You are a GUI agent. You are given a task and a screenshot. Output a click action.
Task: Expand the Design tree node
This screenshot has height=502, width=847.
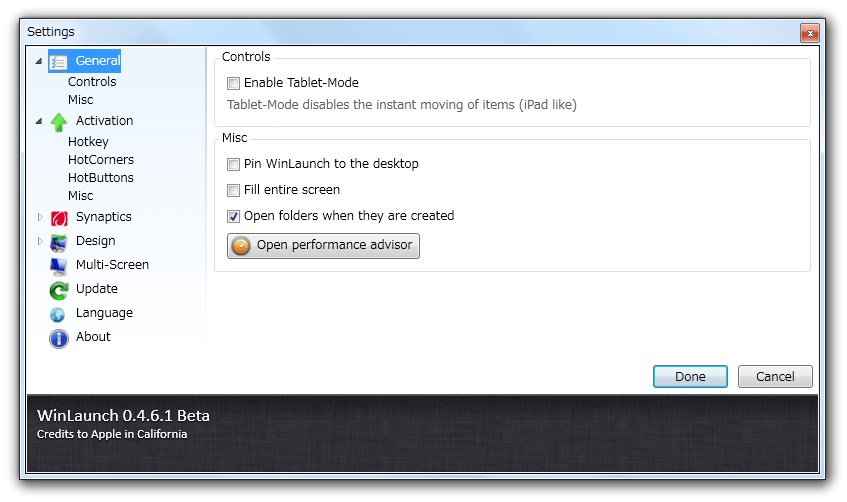click(x=39, y=241)
